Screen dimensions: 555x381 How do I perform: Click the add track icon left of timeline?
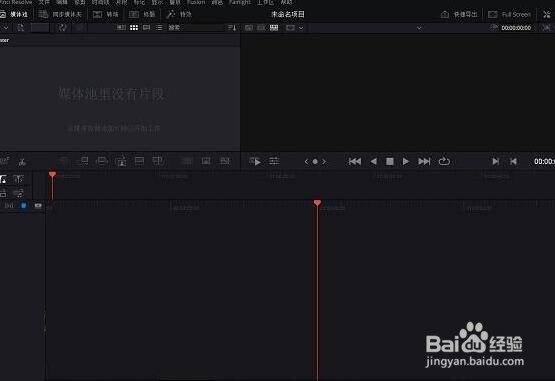click(3, 193)
